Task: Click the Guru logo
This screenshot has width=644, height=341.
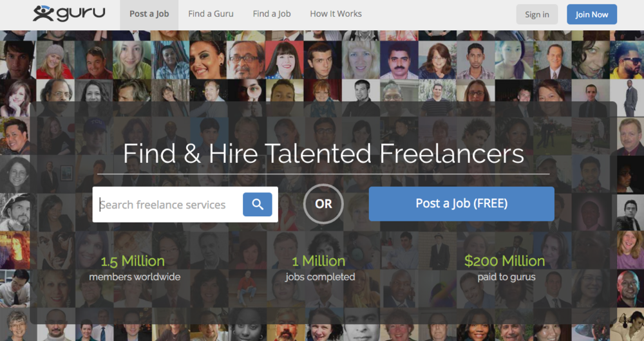Action: [69, 14]
